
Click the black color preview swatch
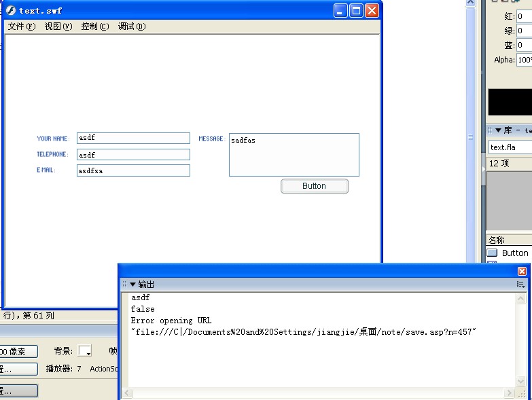tap(510, 102)
